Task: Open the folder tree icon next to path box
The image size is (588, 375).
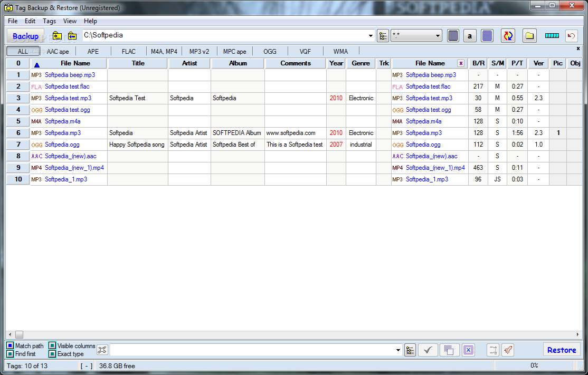Action: (x=383, y=36)
